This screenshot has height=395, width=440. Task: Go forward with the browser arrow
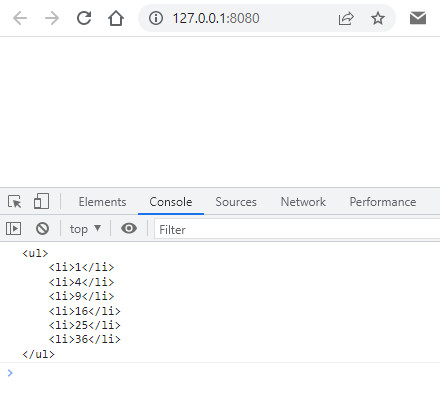coord(52,18)
